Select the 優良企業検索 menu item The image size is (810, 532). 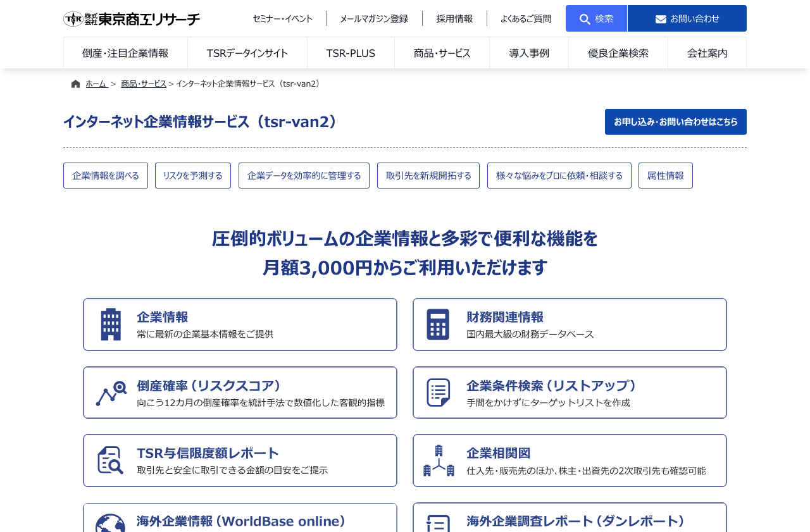pyautogui.click(x=618, y=53)
